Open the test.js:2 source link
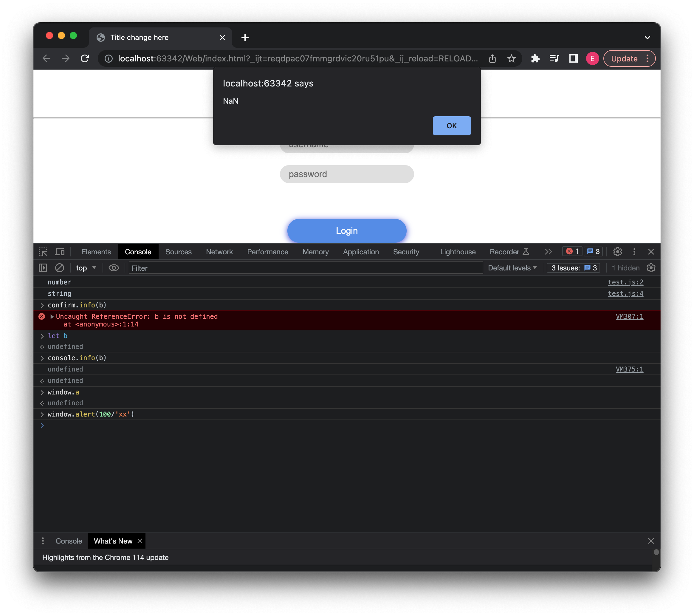The height and width of the screenshot is (616, 694). click(x=625, y=282)
